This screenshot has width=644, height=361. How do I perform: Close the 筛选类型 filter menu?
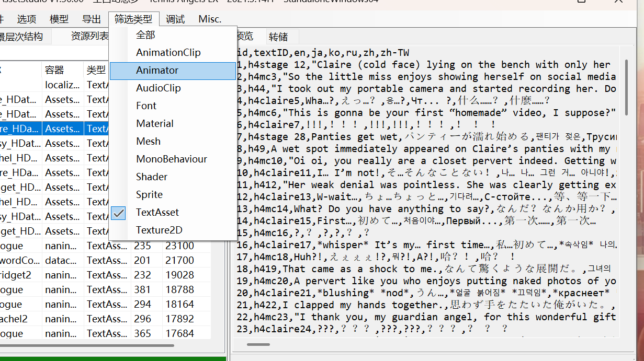pos(133,19)
